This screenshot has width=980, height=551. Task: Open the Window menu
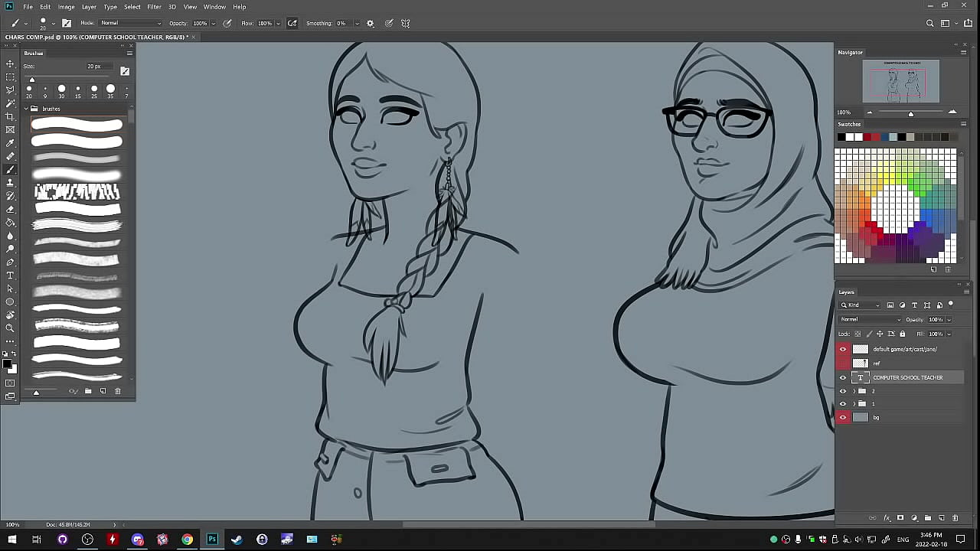coord(214,7)
